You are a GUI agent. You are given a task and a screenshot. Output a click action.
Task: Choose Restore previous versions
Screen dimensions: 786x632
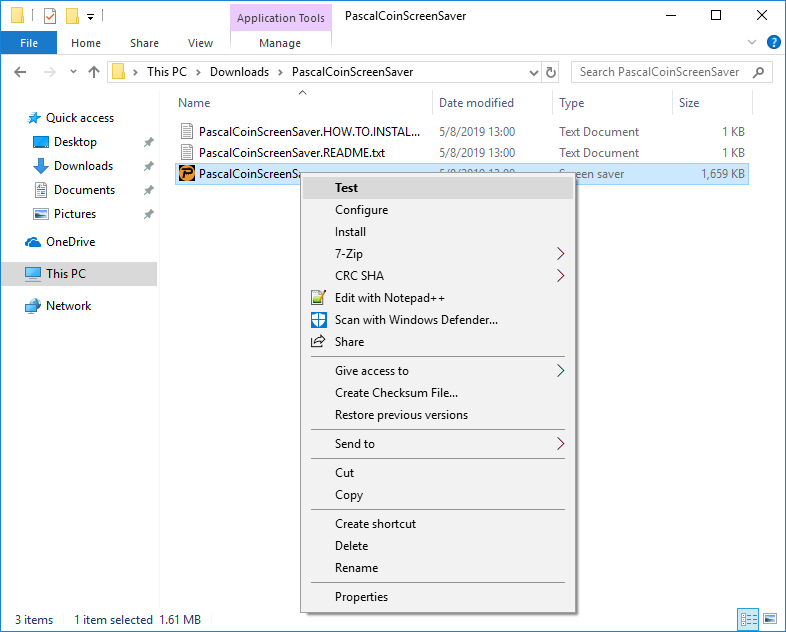[438, 415]
